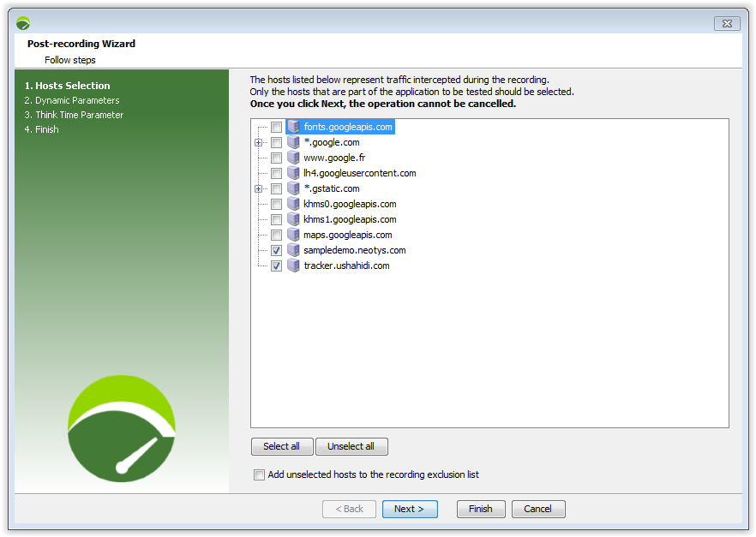Enable Add unselected hosts to exclusion list
Viewport: 756px width, 537px height.
tap(259, 475)
